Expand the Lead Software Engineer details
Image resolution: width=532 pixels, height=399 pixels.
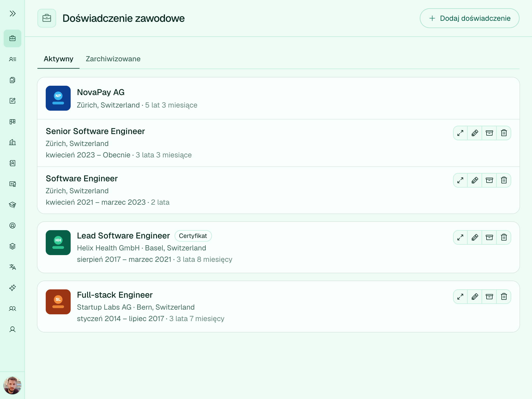(x=460, y=237)
